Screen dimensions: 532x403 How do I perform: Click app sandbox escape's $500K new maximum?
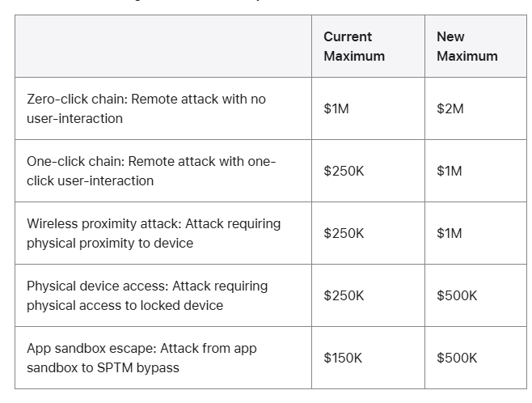457,358
